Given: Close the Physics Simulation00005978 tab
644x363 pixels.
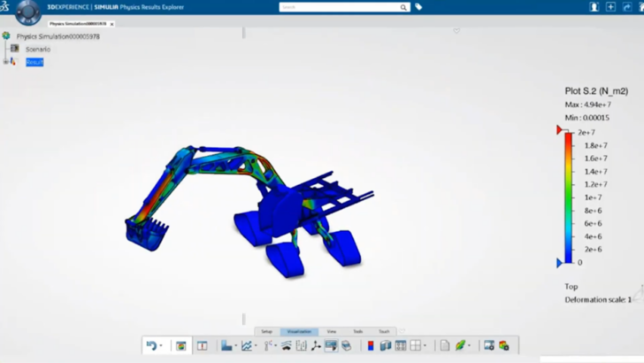Looking at the screenshot, I should click(111, 24).
